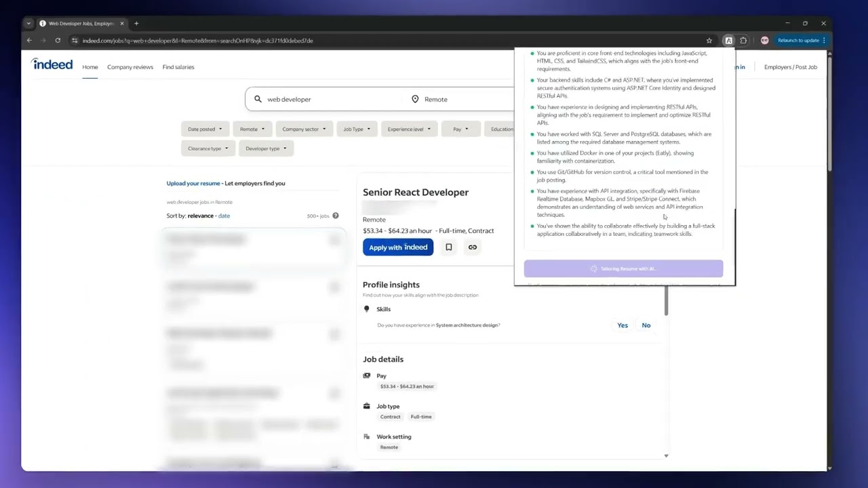Click the Work setting building icon
This screenshot has width=868, height=488.
coord(367,436)
